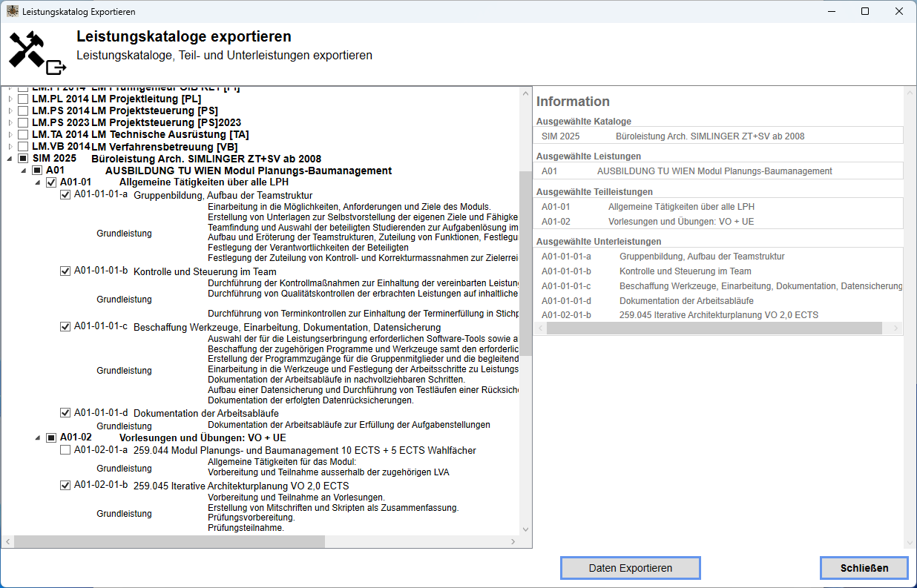Uncheck Dokumentation der Arbeitsabläufe checkbox
Image resolution: width=917 pixels, height=588 pixels.
tap(65, 413)
